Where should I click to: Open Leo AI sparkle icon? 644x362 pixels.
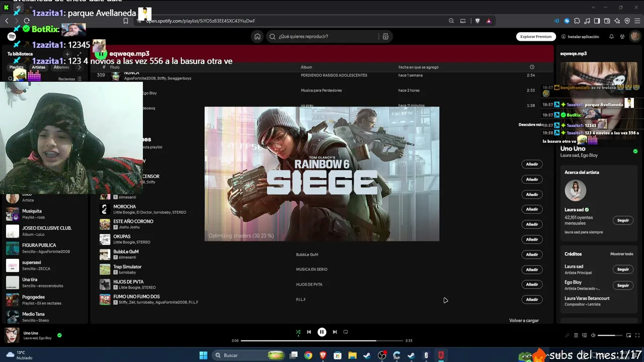[x=617, y=21]
